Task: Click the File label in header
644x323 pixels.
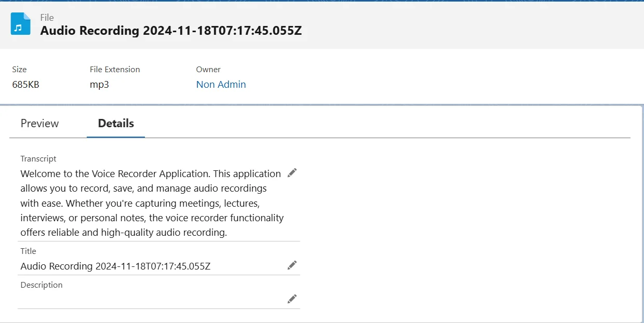Action: coord(47,18)
